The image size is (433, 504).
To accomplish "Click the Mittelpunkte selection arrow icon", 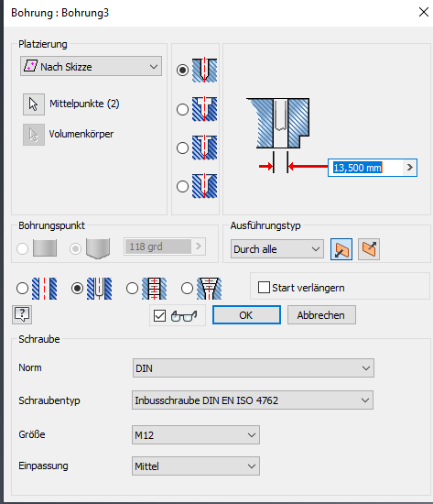I will point(34,104).
